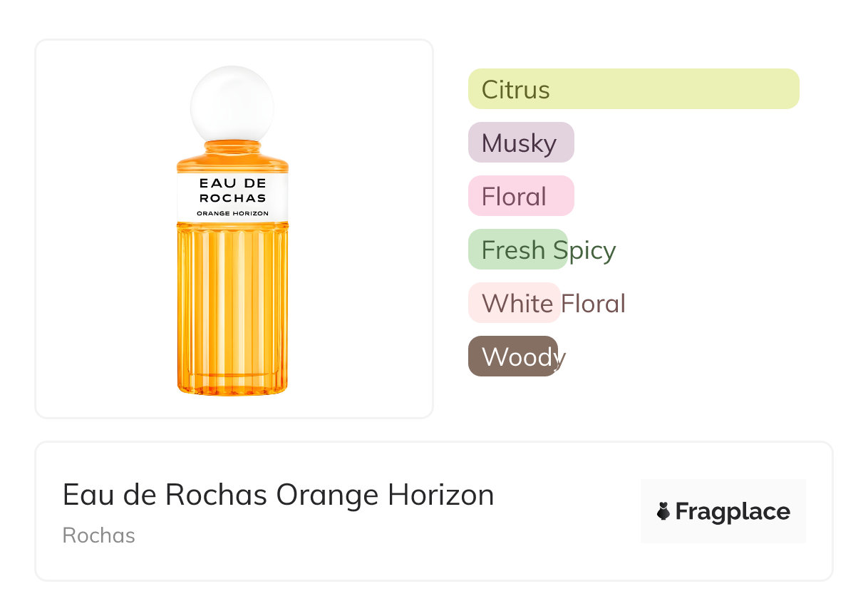Screen dimensions: 868x616
Task: Click the EAU DE ROCHAS text on bottle
Action: [x=232, y=190]
